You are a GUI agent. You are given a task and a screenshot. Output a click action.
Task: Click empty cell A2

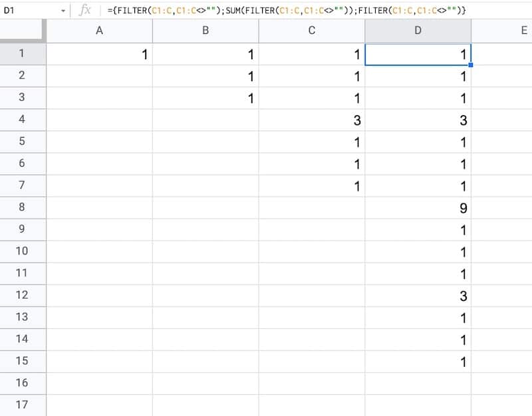(99, 76)
